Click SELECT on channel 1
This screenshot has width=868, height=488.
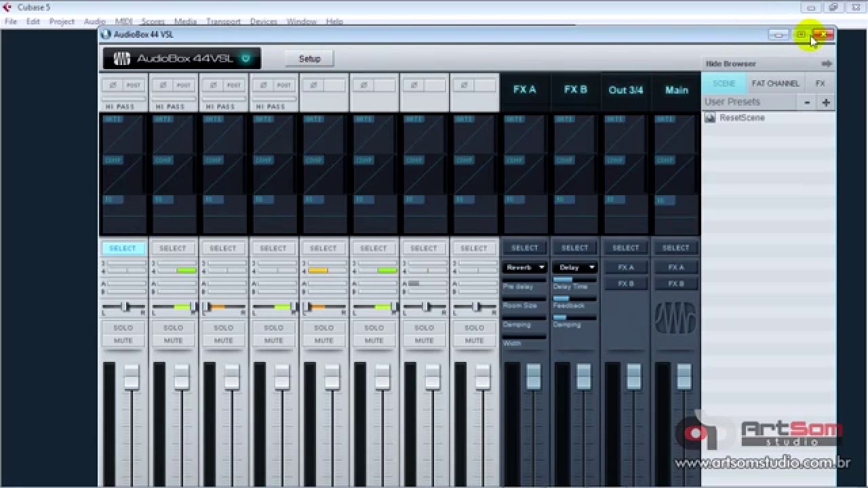[x=123, y=248]
